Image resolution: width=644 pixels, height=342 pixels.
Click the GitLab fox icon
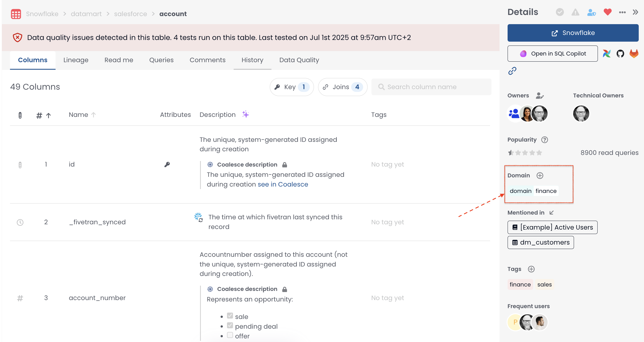(634, 54)
